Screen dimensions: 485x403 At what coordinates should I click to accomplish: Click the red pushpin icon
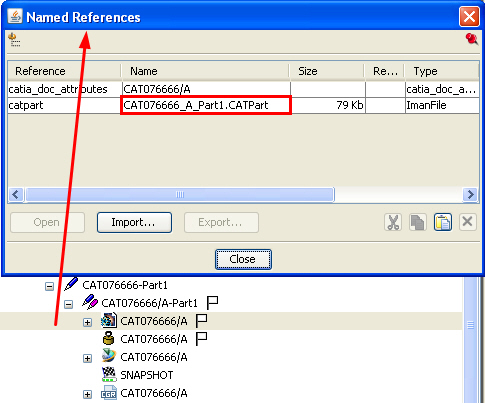(x=471, y=39)
